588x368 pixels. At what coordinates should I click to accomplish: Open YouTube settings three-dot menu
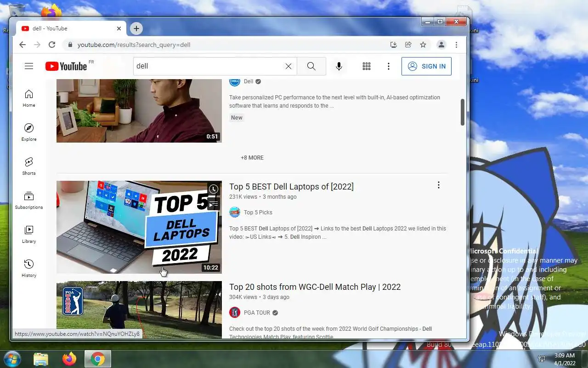point(388,66)
